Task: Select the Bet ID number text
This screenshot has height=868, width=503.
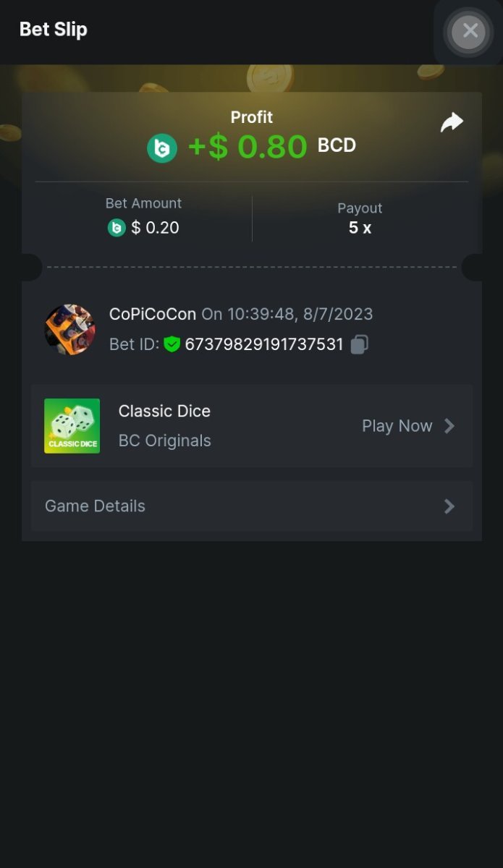Action: [264, 344]
